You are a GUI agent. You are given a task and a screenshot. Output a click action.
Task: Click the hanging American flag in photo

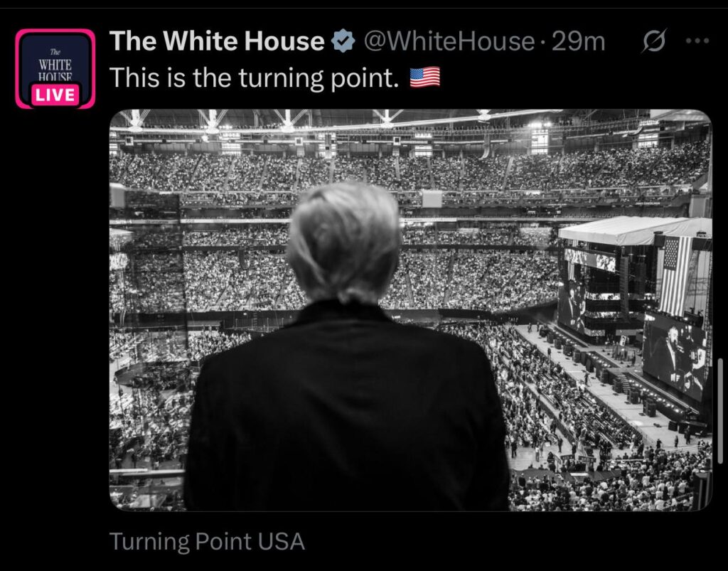[x=675, y=275]
